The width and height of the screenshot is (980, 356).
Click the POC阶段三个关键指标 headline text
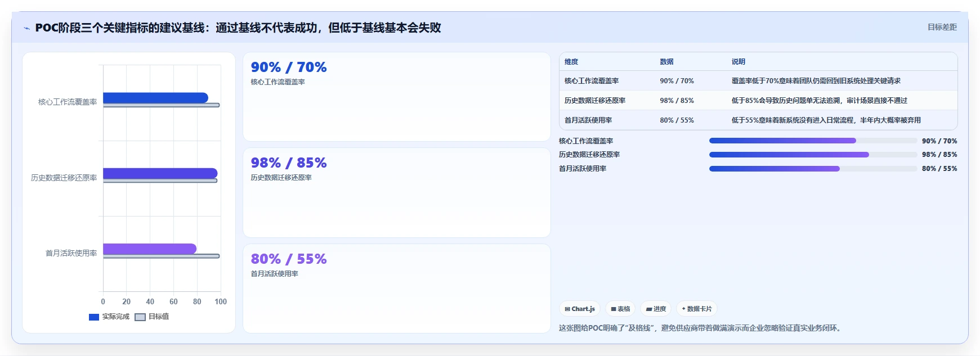tap(238, 28)
